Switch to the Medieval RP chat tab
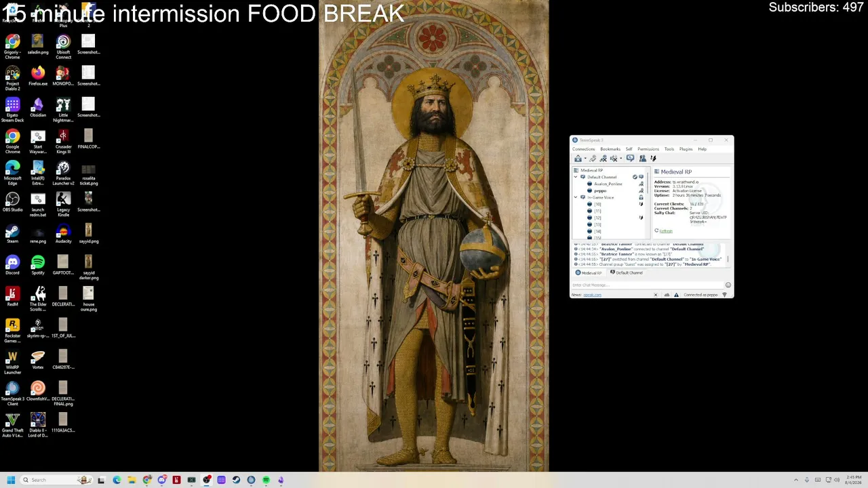868x488 pixels. 589,272
